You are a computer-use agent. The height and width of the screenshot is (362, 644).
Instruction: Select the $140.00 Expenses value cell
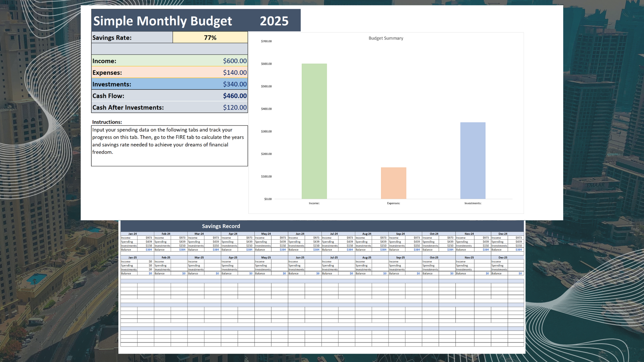[x=234, y=72]
